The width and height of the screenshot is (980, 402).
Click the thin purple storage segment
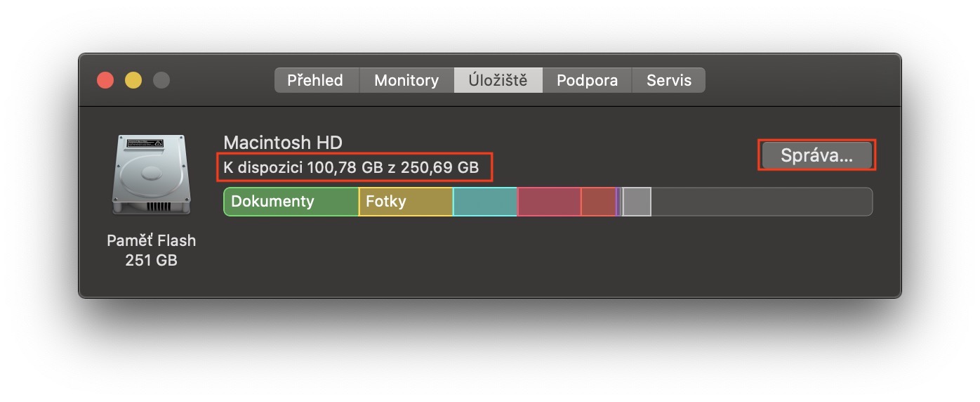click(x=618, y=202)
